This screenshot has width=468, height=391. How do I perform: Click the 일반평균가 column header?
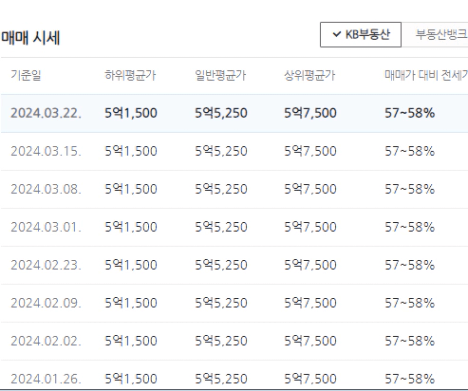point(220,75)
